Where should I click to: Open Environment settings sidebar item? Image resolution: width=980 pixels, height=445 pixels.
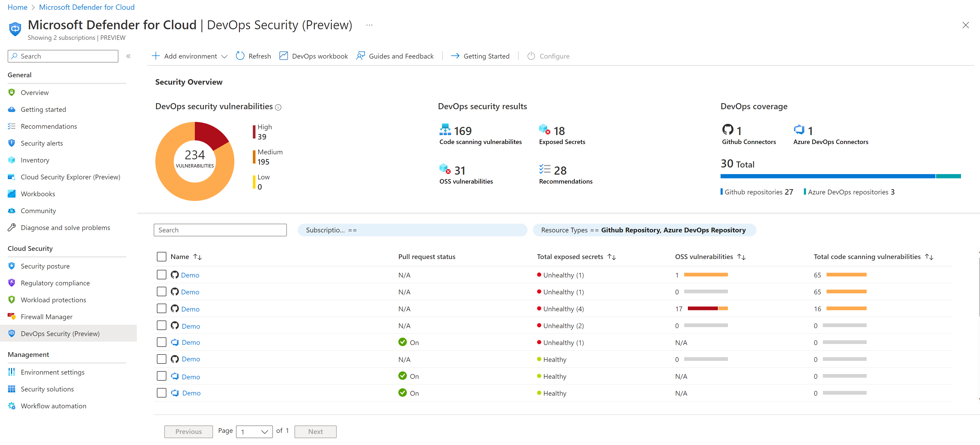pos(52,372)
